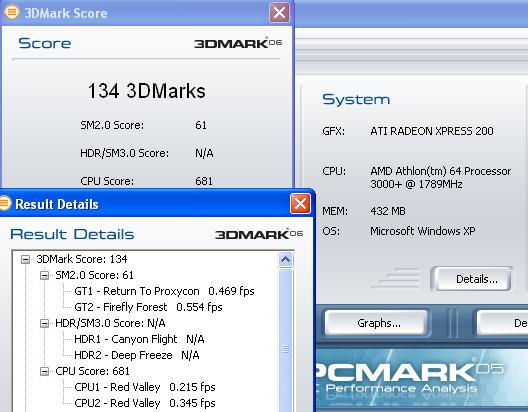Click the SM2.0 Score value 61 in Score window
The width and height of the screenshot is (528, 412).
click(201, 125)
